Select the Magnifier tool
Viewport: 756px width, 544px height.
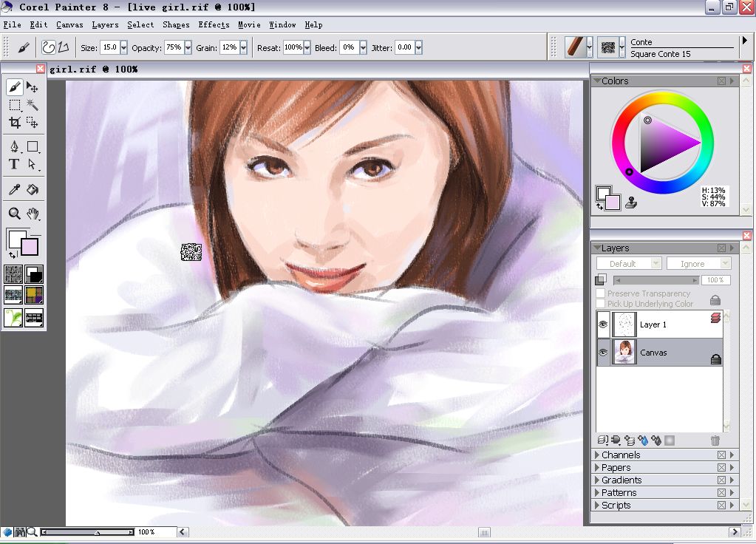click(15, 214)
